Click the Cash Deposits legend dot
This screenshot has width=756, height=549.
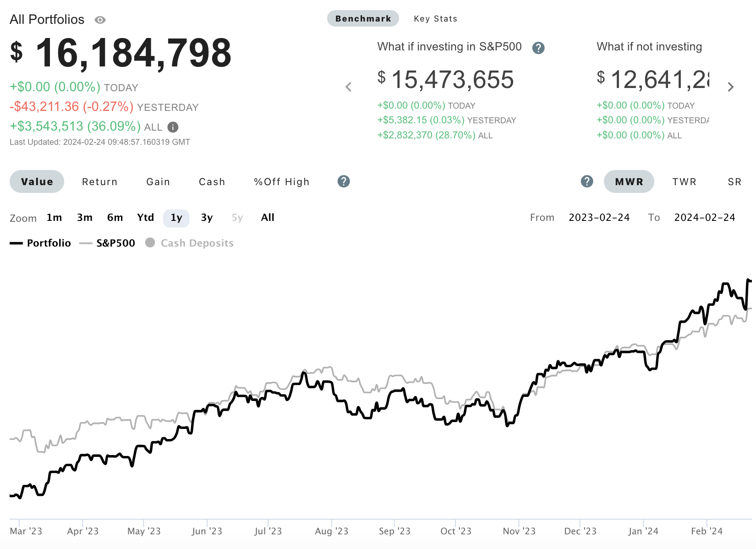(x=150, y=243)
